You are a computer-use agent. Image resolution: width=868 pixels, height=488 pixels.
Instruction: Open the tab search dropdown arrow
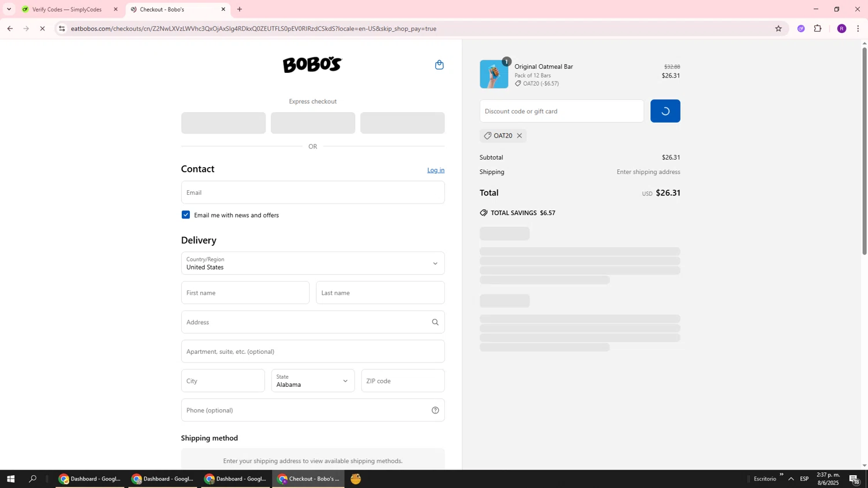click(9, 9)
